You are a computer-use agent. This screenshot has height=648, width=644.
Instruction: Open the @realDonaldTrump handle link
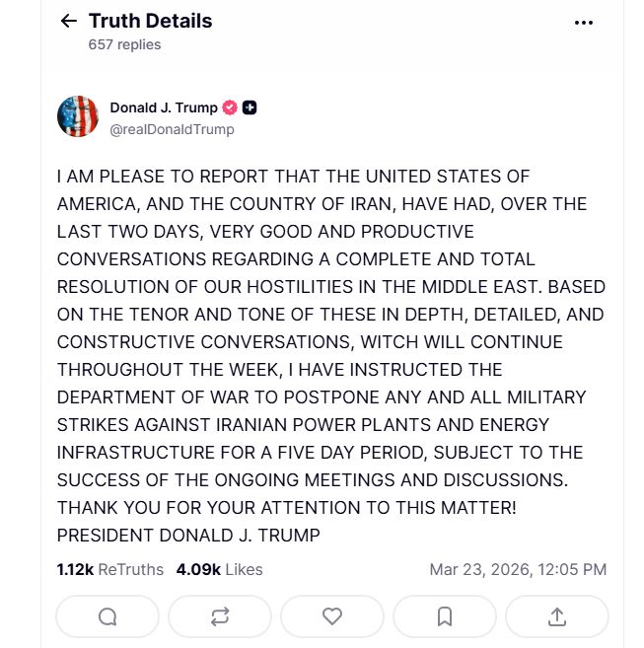pyautogui.click(x=172, y=129)
